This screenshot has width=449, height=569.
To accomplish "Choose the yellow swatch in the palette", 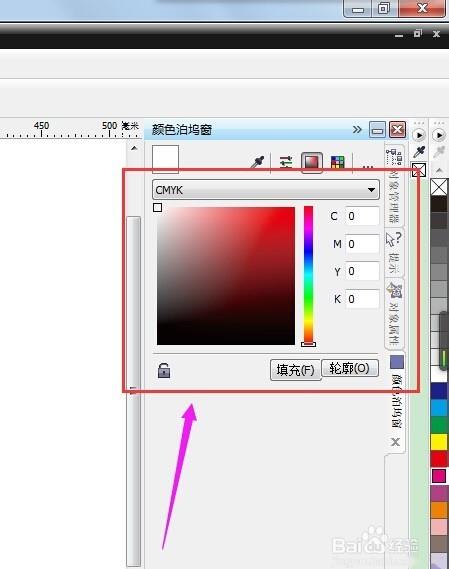I will tap(439, 442).
